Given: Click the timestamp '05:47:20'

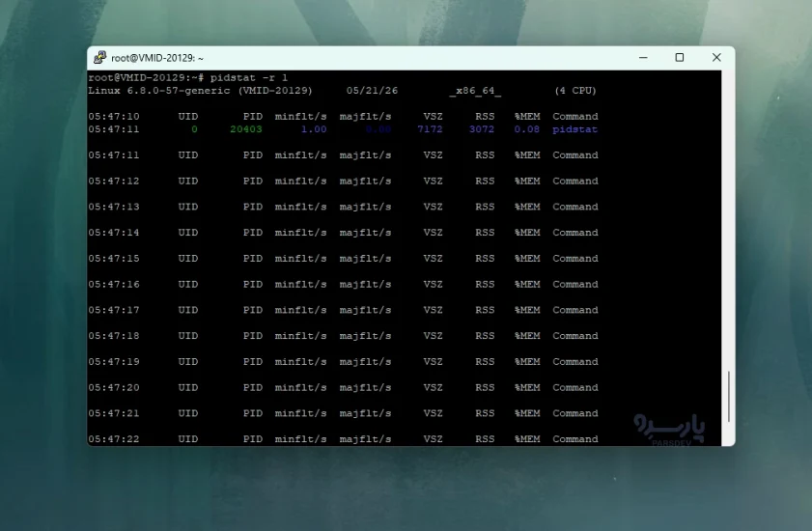Looking at the screenshot, I should pos(113,387).
